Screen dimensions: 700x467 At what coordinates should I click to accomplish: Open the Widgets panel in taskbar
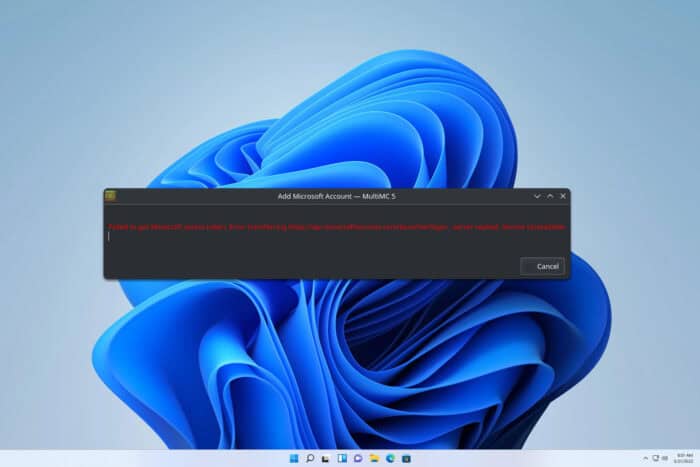tap(342, 459)
